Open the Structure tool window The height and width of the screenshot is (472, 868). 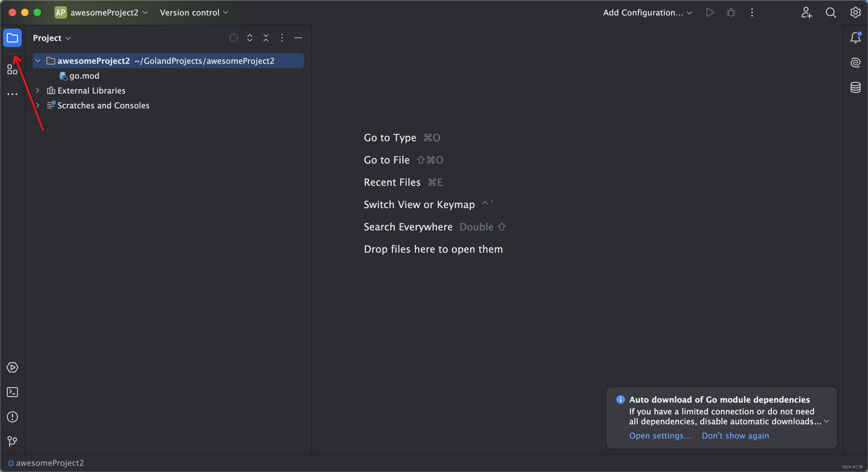(x=12, y=70)
